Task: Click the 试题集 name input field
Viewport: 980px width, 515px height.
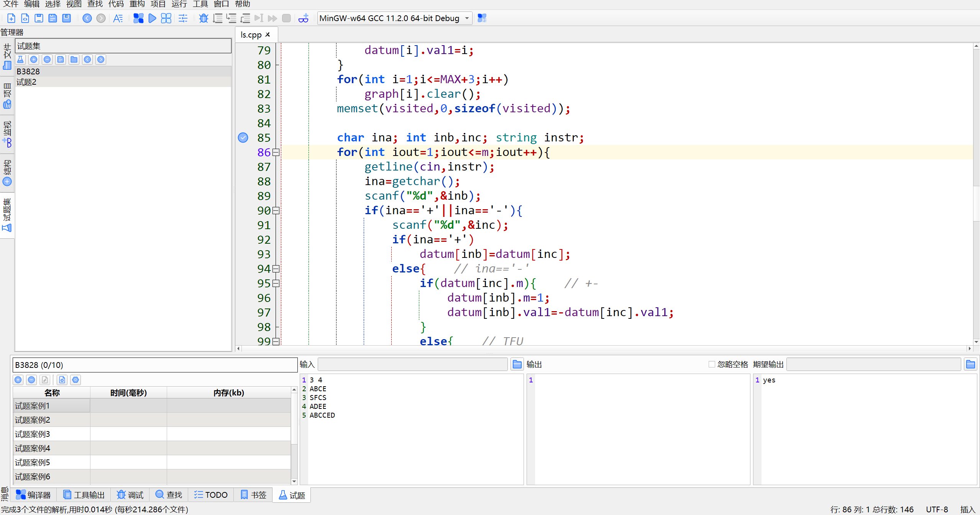Action: 123,46
